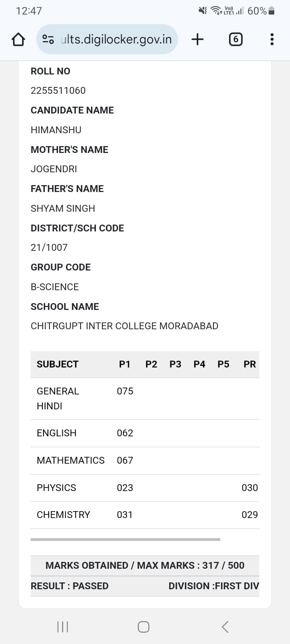290x644 pixels.
Task: Click the MARKS OBTAINED total row
Action: coord(145,566)
